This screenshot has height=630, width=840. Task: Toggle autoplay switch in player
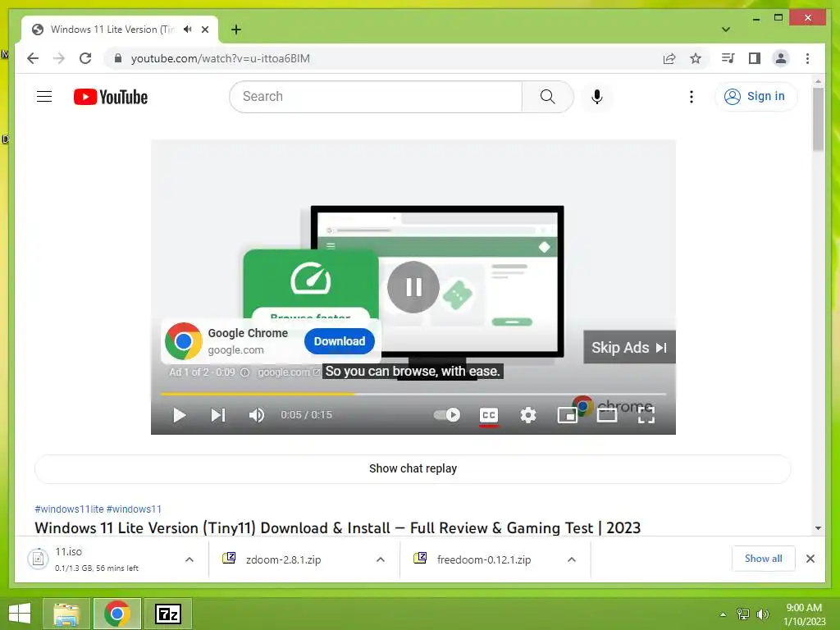pos(447,414)
